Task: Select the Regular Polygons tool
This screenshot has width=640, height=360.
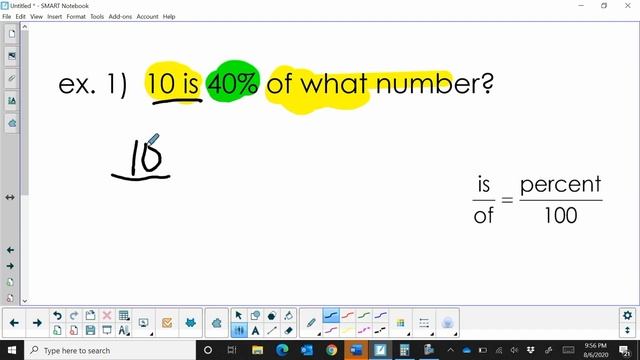Action: pos(272,316)
